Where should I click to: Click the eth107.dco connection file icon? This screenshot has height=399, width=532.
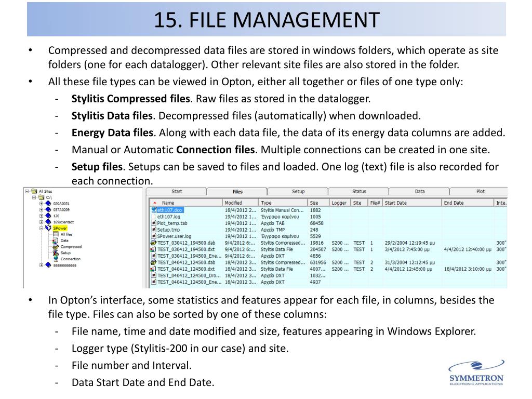click(154, 210)
